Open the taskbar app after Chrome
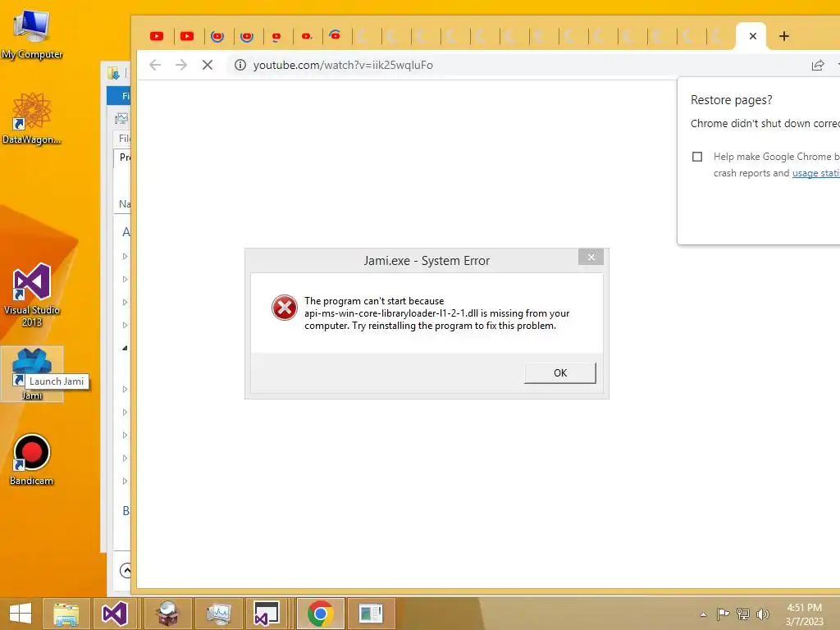Viewport: 840px width, 630px height. tap(371, 614)
